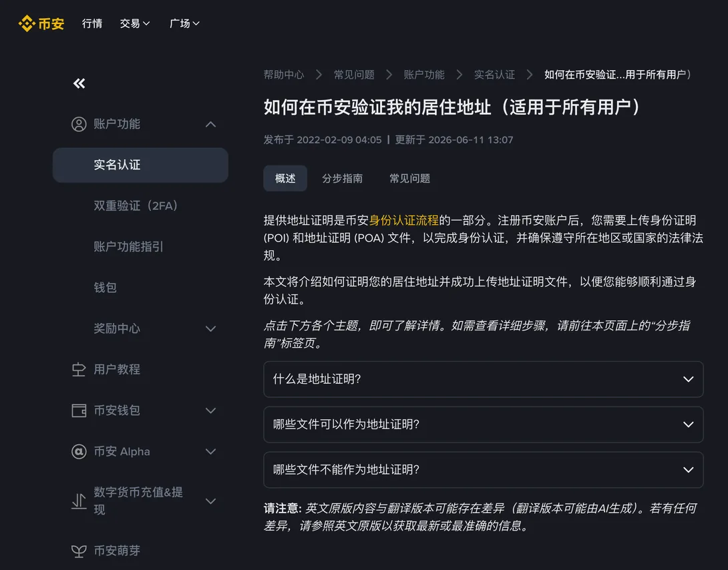This screenshot has height=570, width=728.
Task: Open 用户教程 sidebar section
Action: pyautogui.click(x=116, y=370)
